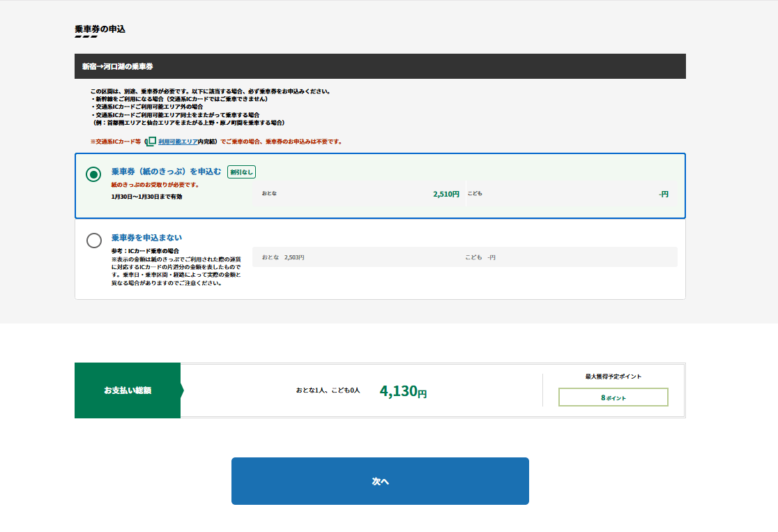Open the 利用可能エリア link
The image size is (778, 532).
point(178,142)
